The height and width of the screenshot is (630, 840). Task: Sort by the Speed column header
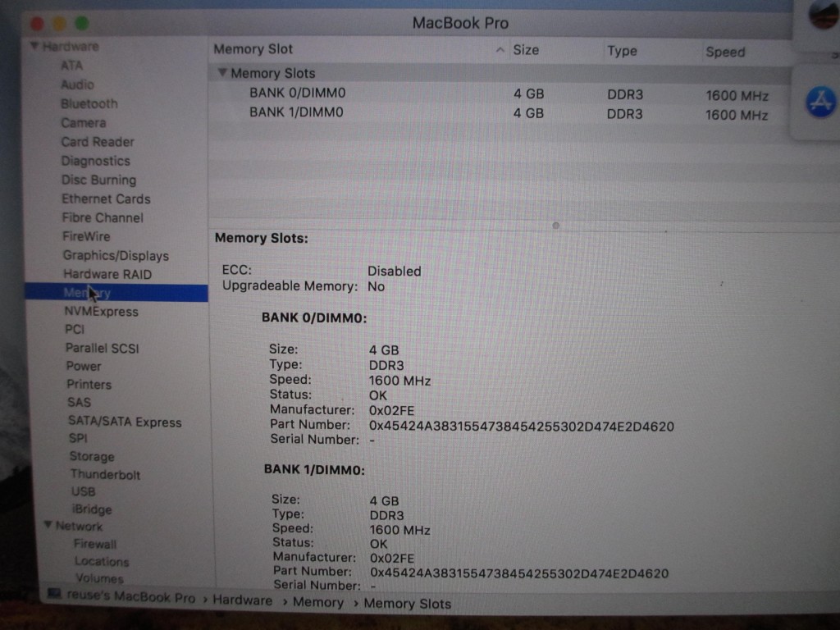[725, 52]
